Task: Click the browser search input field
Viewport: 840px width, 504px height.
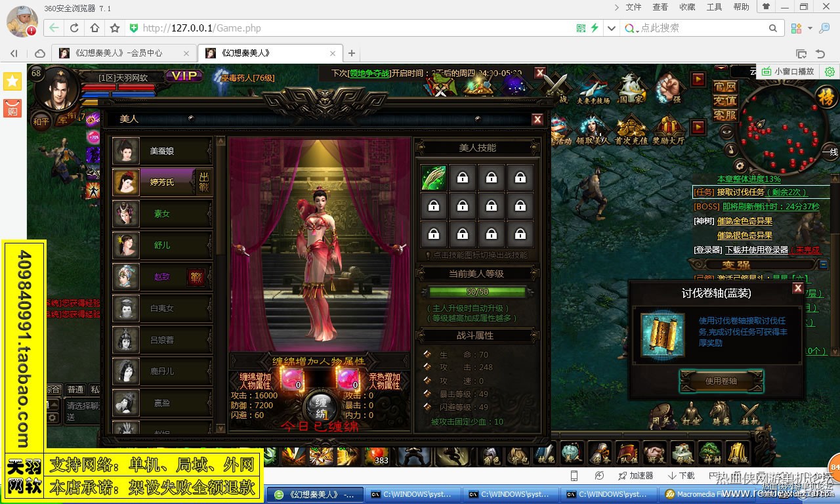Action: coord(702,28)
